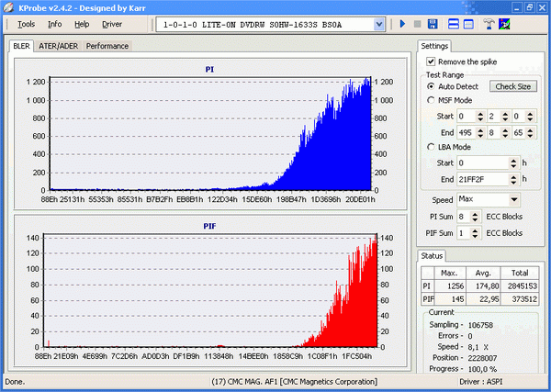Adjust the LBA Start spinner arrows
The height and width of the screenshot is (392, 551).
pos(513,163)
